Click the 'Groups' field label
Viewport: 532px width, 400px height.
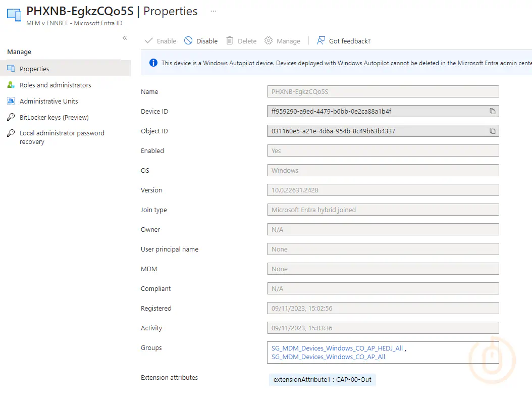pos(151,347)
